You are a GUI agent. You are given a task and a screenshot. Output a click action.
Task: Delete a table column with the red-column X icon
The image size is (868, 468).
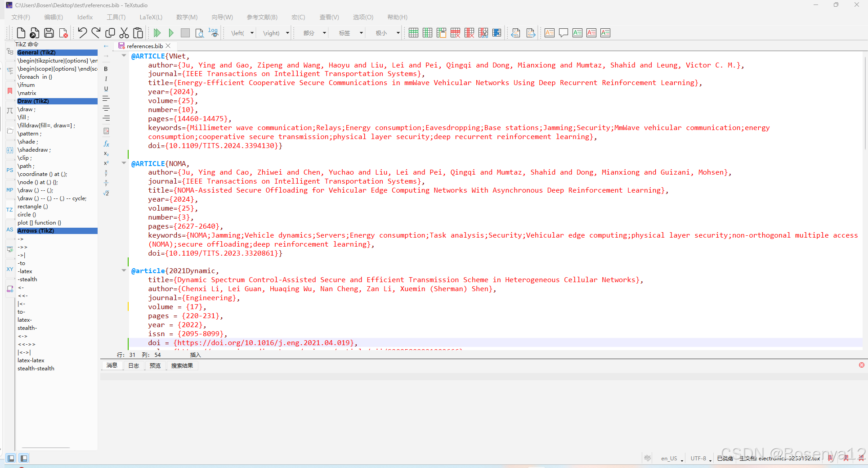469,33
